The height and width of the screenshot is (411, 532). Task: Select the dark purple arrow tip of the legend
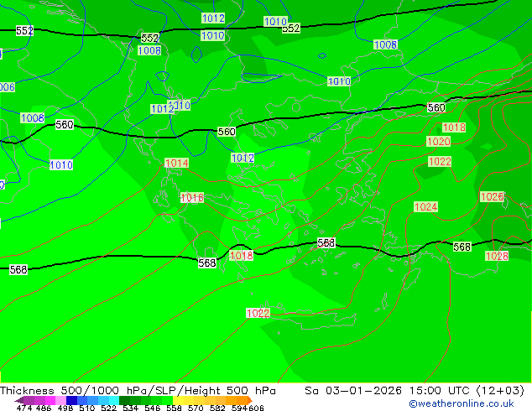(18, 400)
